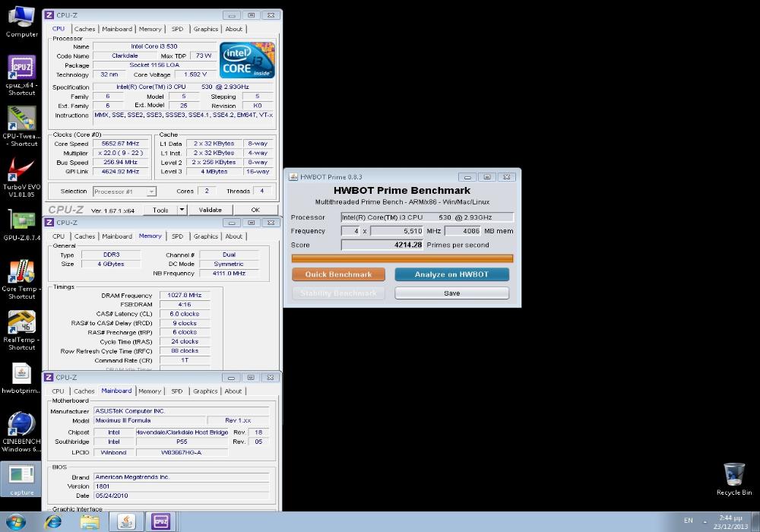Open the Windows Start menu
This screenshot has width=760, height=532.
pyautogui.click(x=15, y=522)
